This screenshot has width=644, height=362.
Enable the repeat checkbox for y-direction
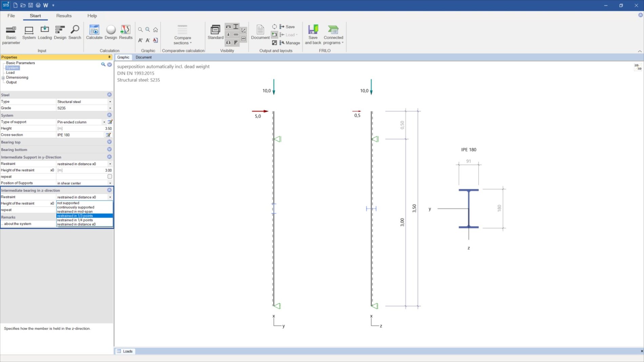coord(109,176)
